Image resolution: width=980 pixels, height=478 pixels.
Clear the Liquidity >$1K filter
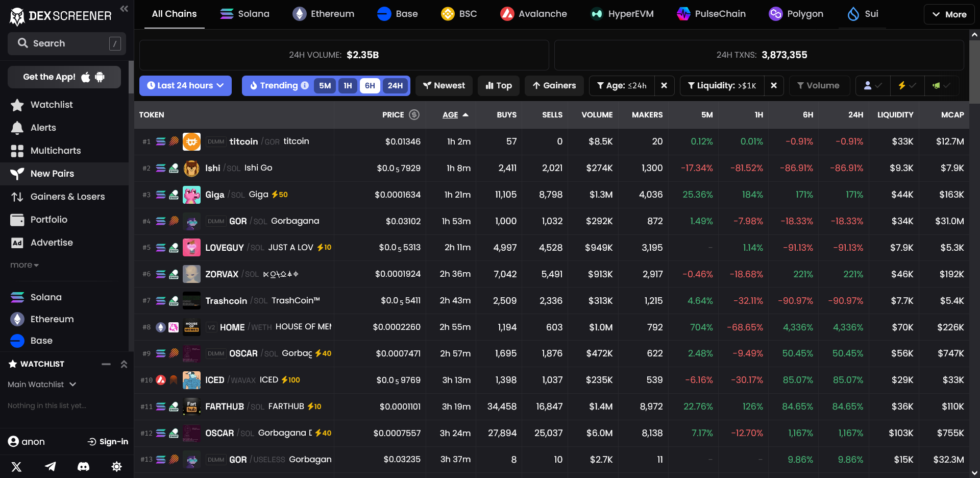(x=774, y=85)
